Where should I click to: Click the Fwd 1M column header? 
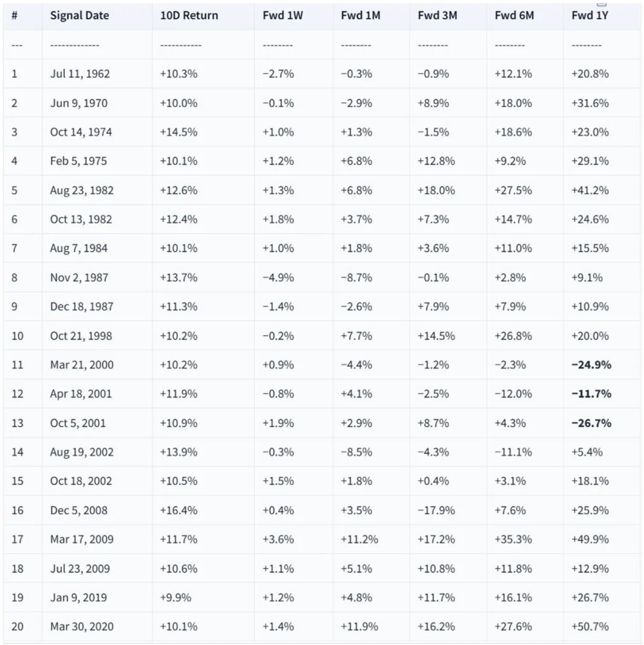pyautogui.click(x=360, y=15)
